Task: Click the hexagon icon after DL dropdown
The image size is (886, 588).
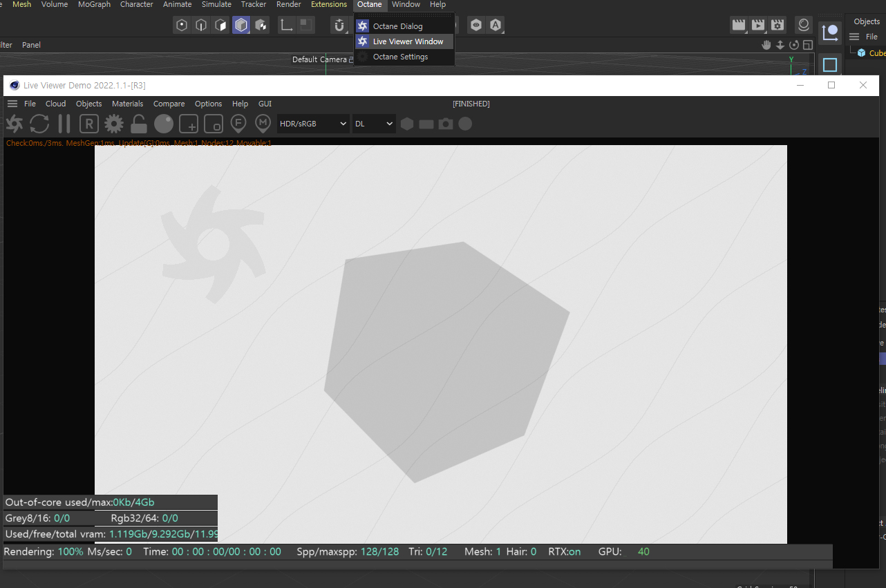Action: (407, 124)
